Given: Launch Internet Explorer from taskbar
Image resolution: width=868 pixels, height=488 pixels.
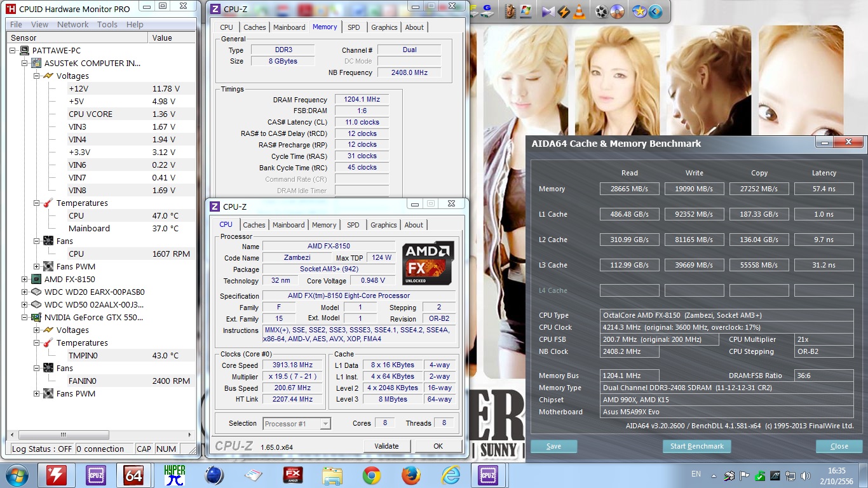Looking at the screenshot, I should [451, 475].
